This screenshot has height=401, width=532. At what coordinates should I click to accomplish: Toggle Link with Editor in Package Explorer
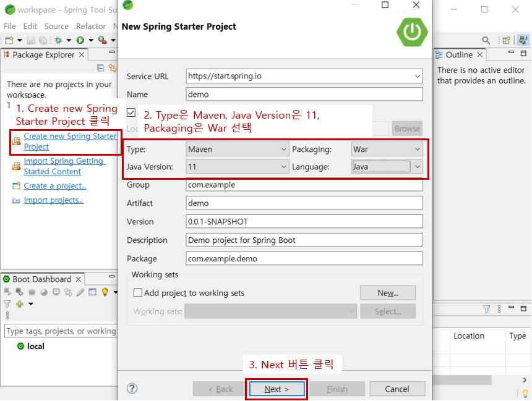click(x=113, y=68)
